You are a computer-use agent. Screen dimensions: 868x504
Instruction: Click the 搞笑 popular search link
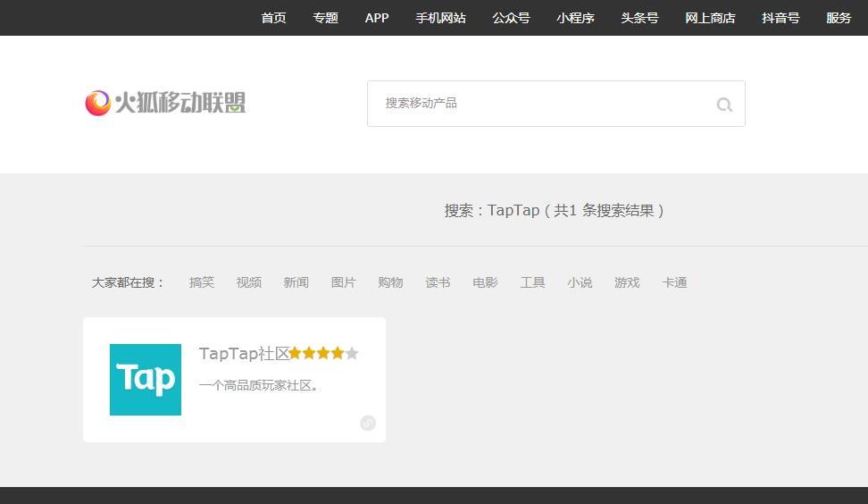(202, 282)
